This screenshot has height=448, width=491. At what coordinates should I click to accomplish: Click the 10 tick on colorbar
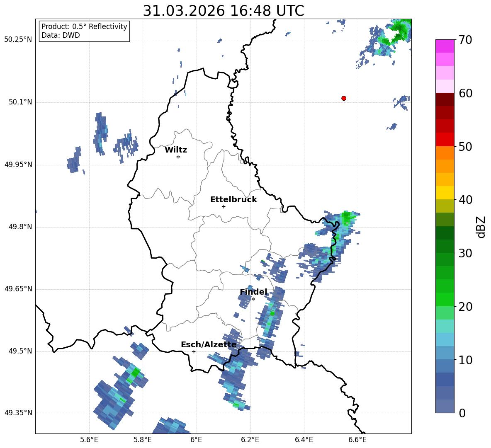465,360
